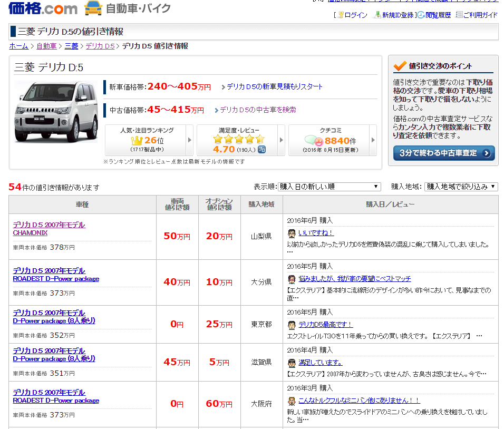The image size is (504, 429).
Task: Click the 価格.com logo
Action: tap(43, 8)
